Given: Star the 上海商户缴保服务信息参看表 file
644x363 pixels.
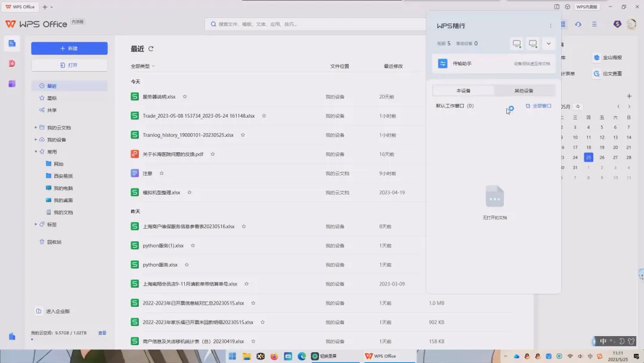Looking at the screenshot, I should coord(243,226).
